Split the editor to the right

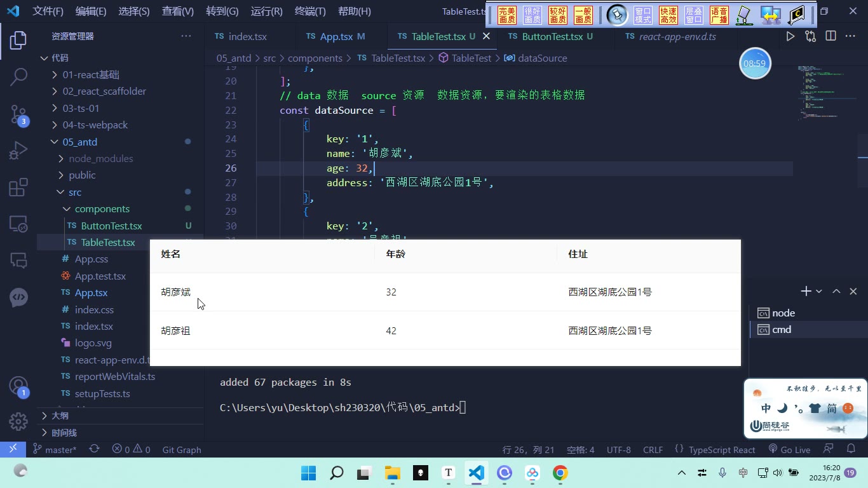(831, 37)
